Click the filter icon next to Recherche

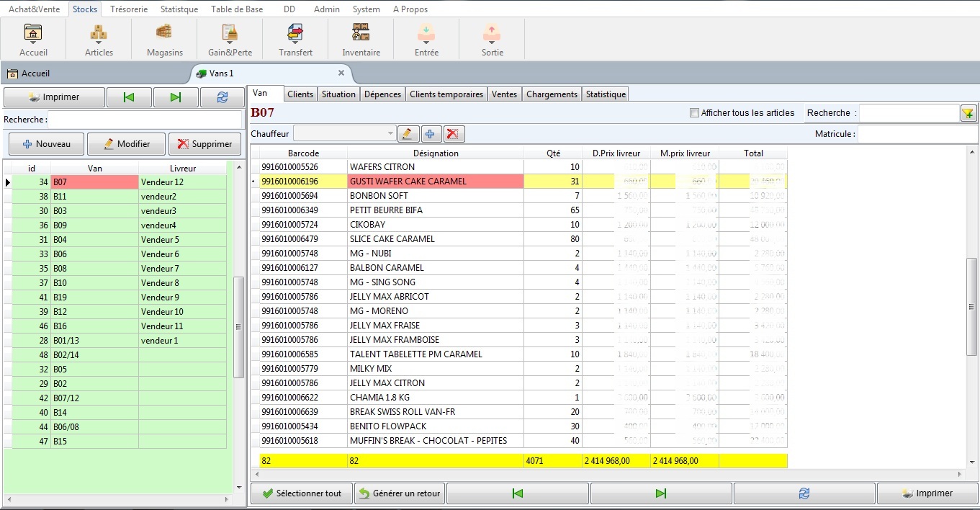tap(968, 113)
